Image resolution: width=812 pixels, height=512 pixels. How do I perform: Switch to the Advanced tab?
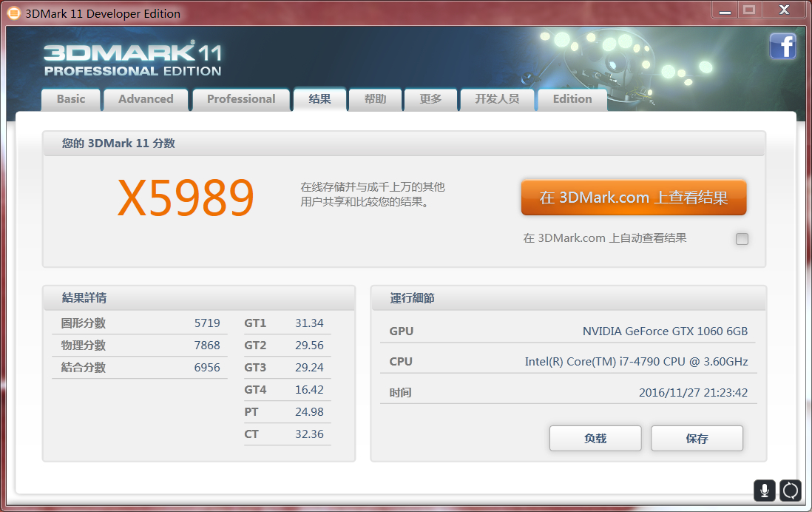coord(146,99)
